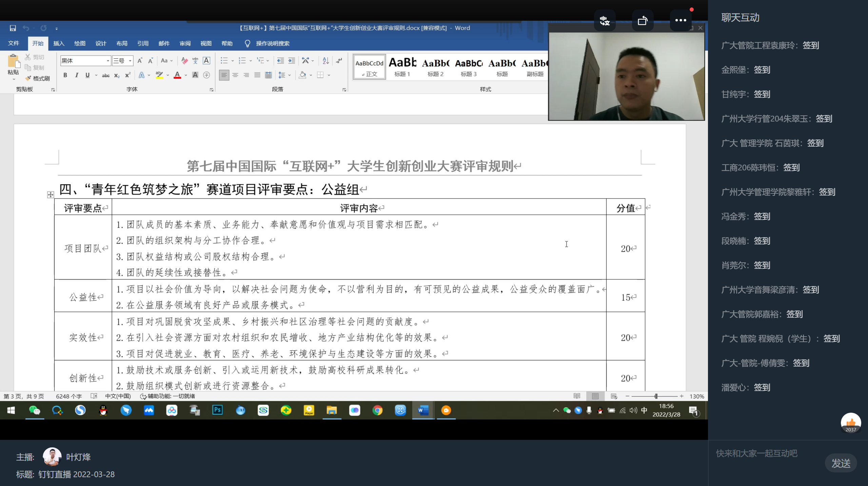Click the 发送 (Send) chat button

click(841, 463)
